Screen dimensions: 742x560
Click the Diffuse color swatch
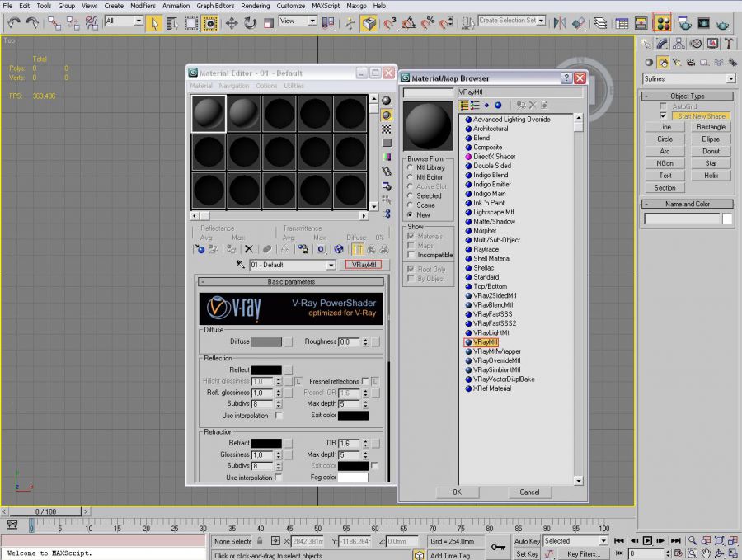pos(266,341)
